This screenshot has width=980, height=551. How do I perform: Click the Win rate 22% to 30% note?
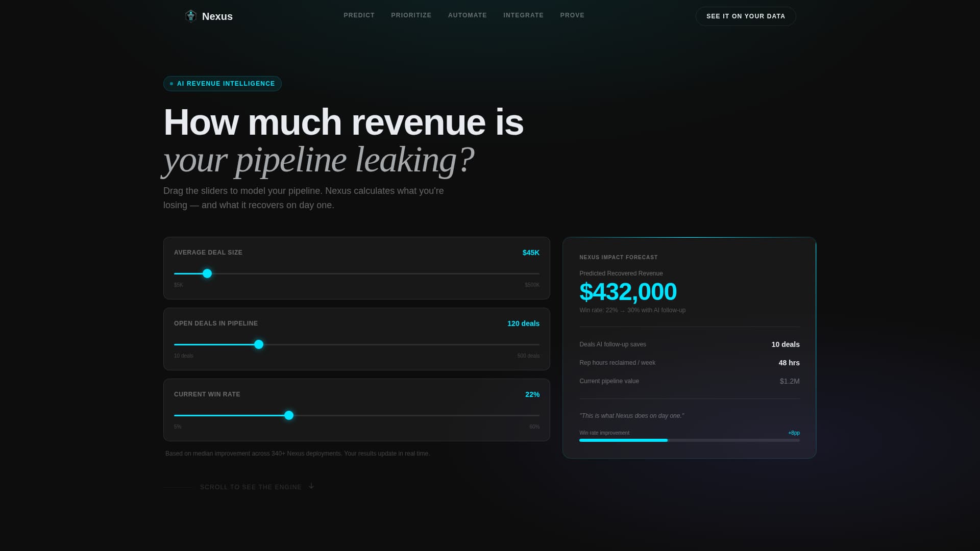(x=632, y=310)
